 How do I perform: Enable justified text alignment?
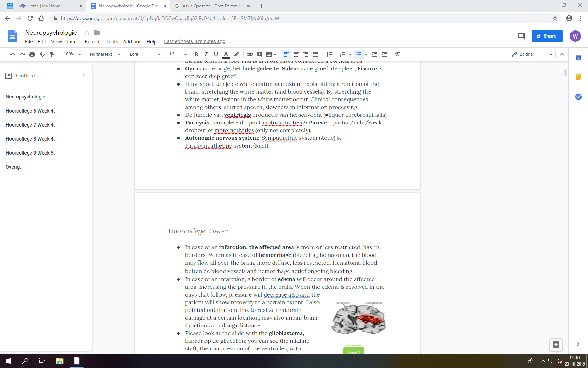(x=315, y=54)
